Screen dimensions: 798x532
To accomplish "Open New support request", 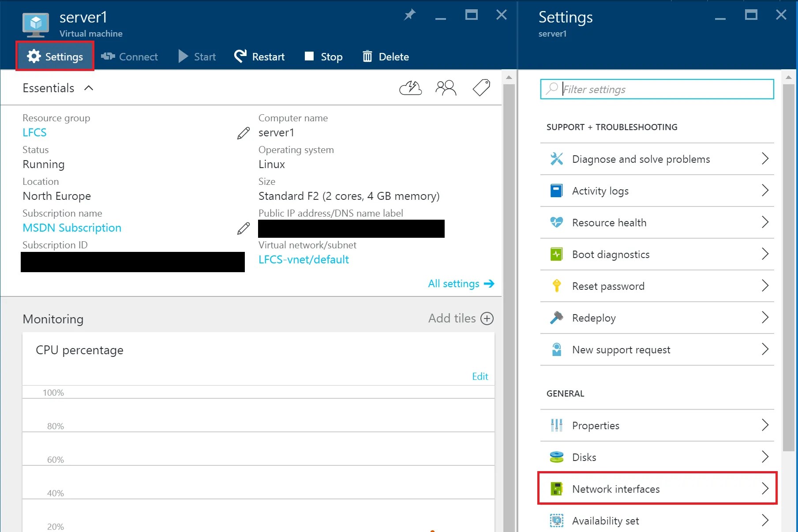I will tap(657, 349).
